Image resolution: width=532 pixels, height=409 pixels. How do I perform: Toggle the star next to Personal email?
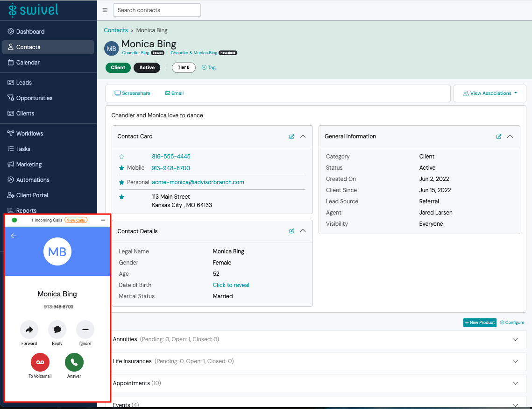click(121, 183)
